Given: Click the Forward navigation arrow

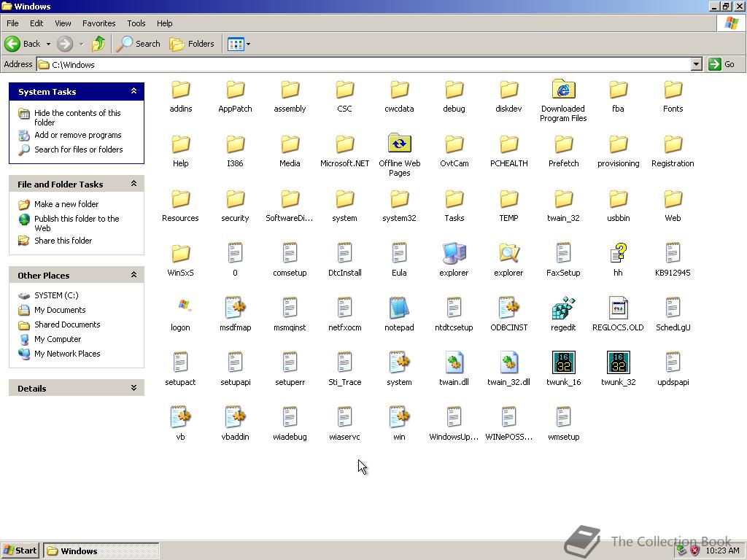Looking at the screenshot, I should pyautogui.click(x=65, y=44).
